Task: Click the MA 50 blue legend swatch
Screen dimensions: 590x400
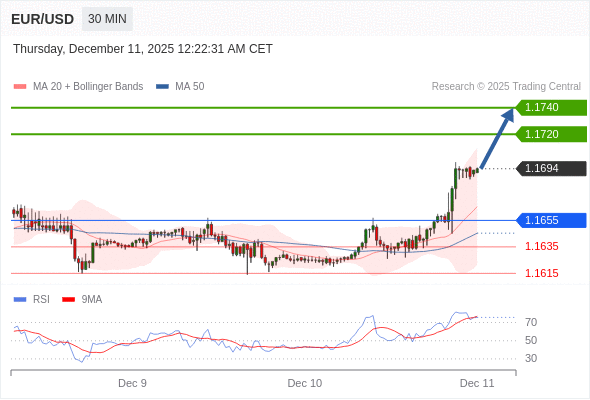Action: click(x=162, y=87)
